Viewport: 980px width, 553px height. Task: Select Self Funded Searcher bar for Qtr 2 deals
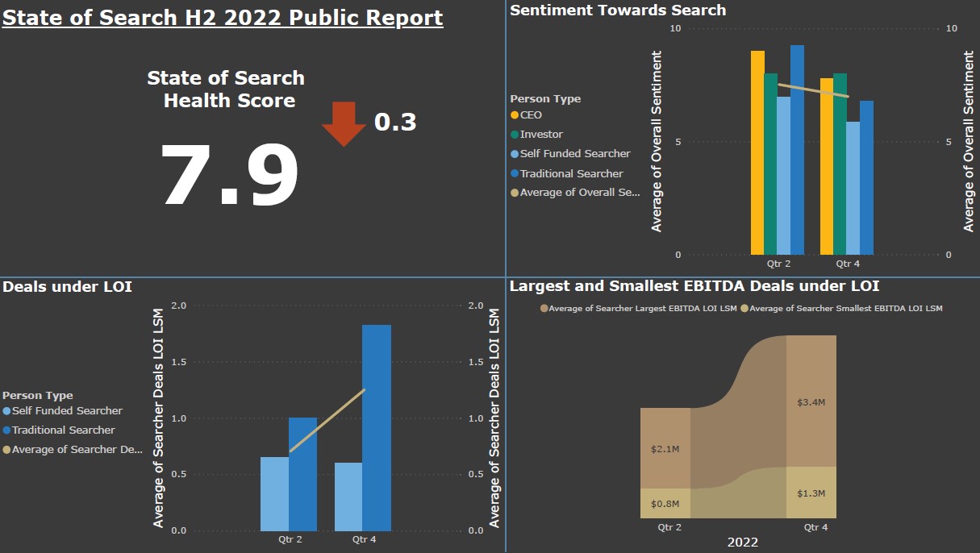pos(274,493)
